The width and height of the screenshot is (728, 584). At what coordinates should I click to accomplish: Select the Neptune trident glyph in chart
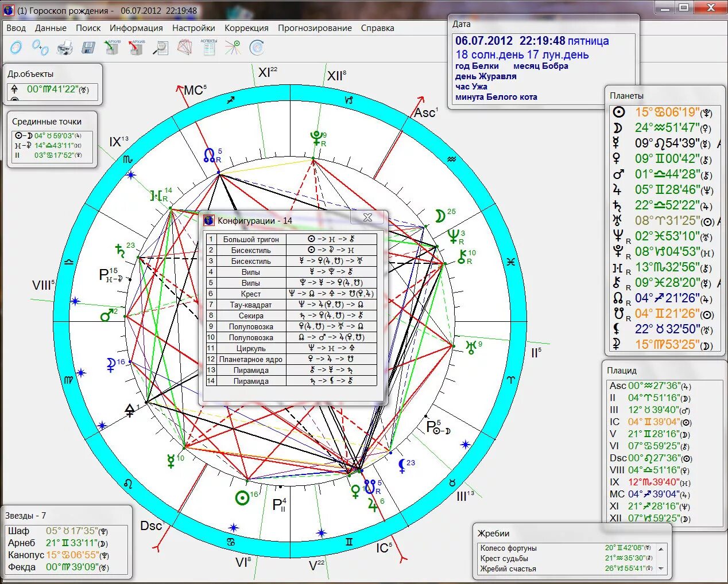click(454, 236)
